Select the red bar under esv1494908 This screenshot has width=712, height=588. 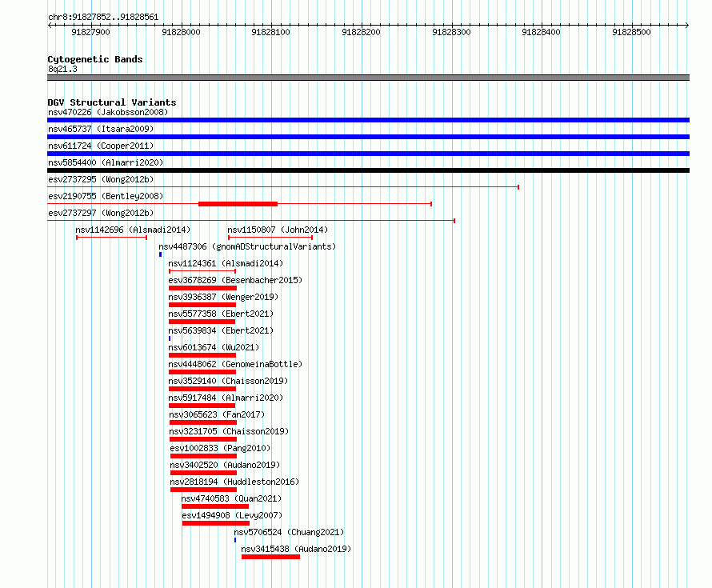[216, 523]
